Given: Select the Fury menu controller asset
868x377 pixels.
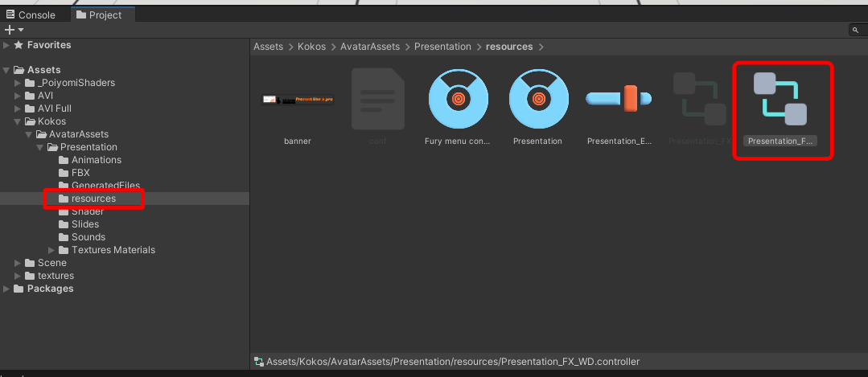Looking at the screenshot, I should click(x=458, y=100).
